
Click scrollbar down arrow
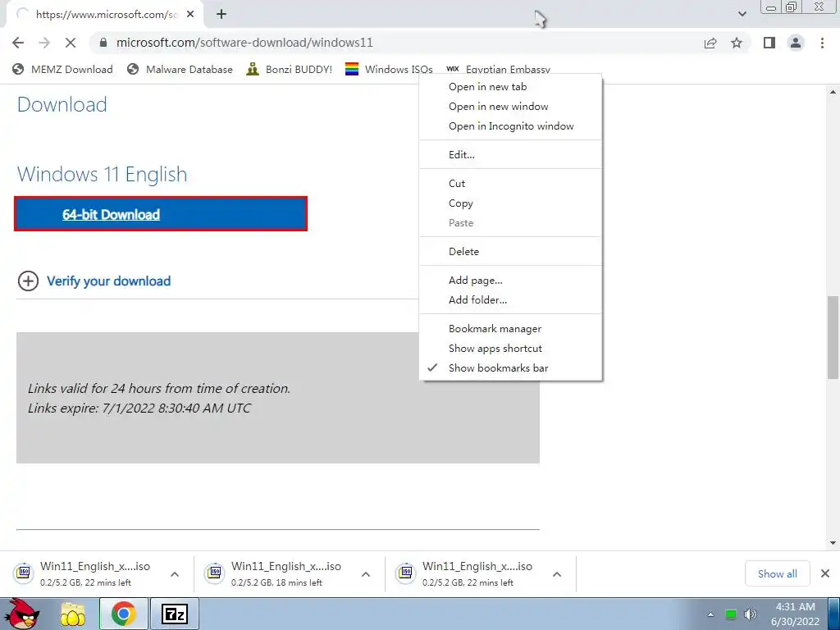click(x=833, y=543)
